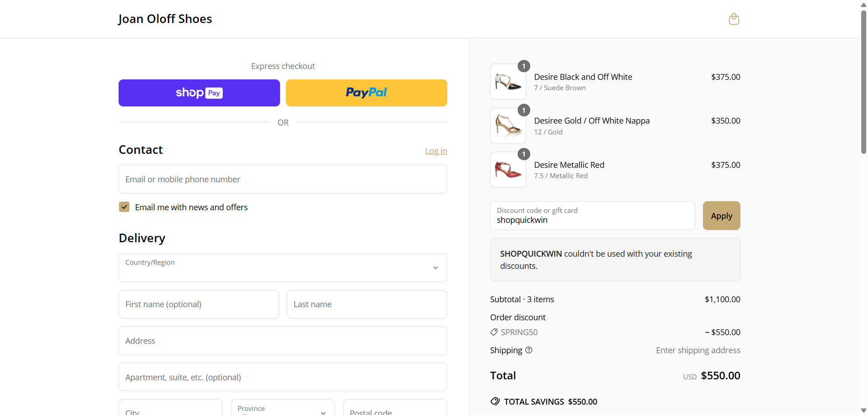Viewport: 868px width, 415px height.
Task: Pay with PayPal express checkout
Action: pos(367,93)
